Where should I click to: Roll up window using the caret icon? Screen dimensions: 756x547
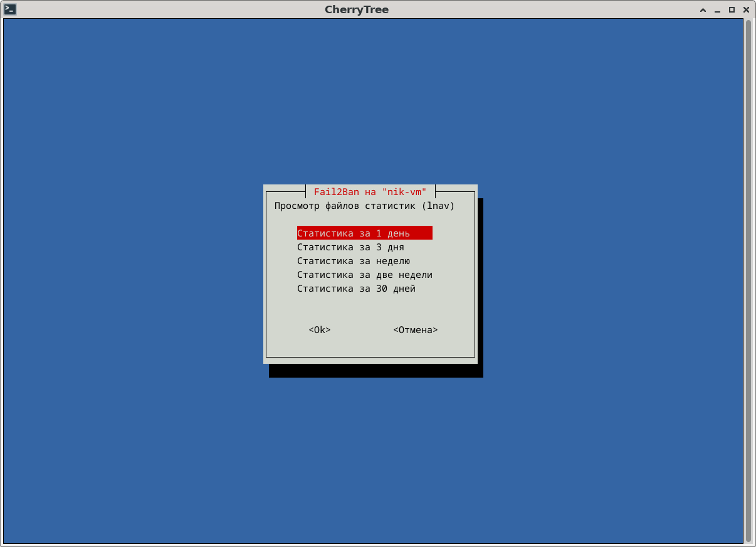pos(703,9)
